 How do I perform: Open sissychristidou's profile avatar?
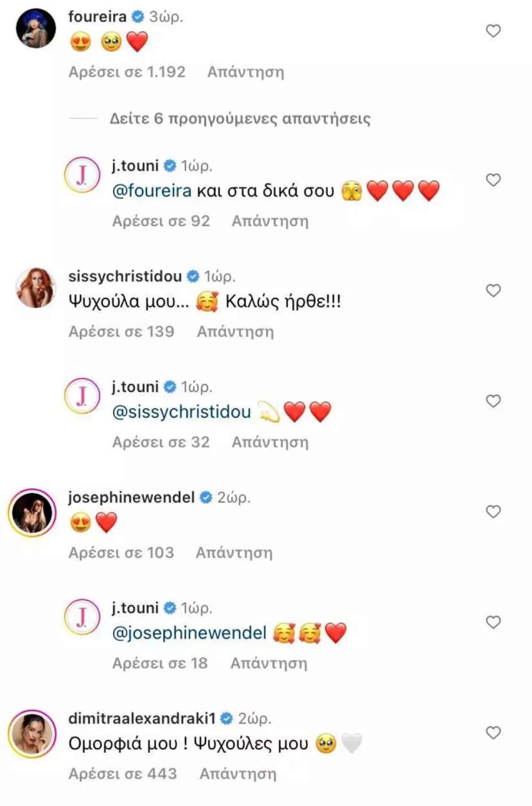pos(36,288)
